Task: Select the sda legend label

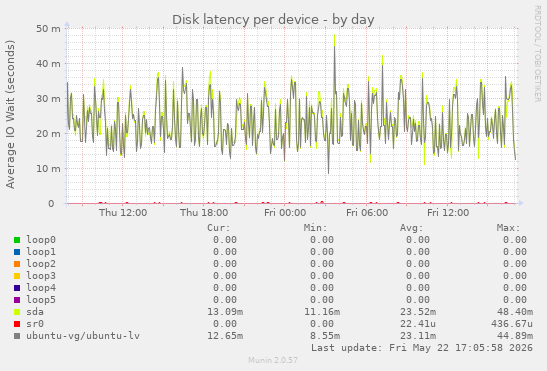Action: (x=35, y=312)
